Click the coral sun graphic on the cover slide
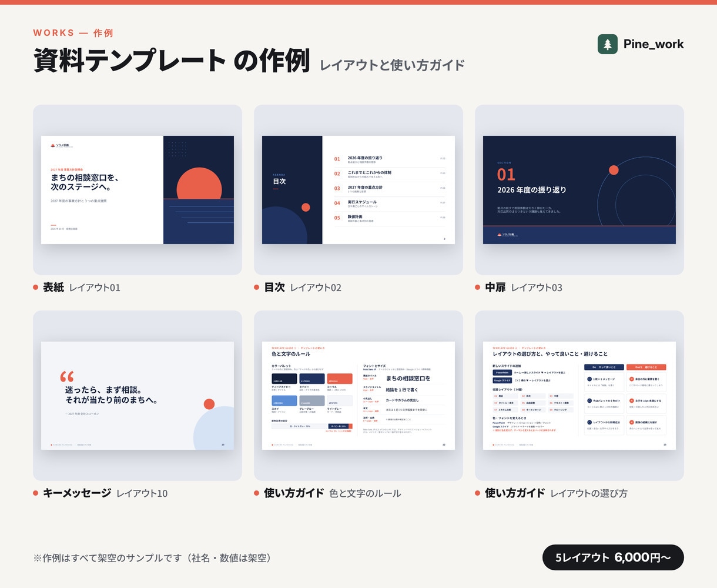 [199, 183]
